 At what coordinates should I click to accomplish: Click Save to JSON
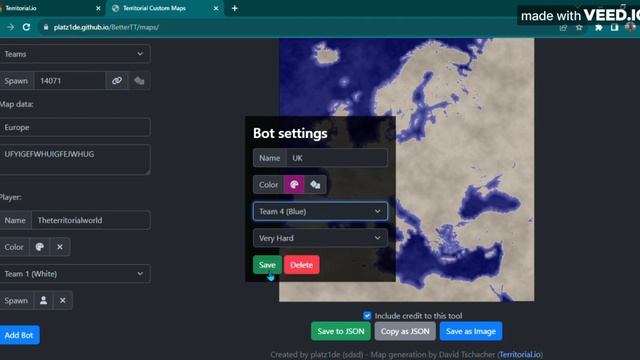341,331
